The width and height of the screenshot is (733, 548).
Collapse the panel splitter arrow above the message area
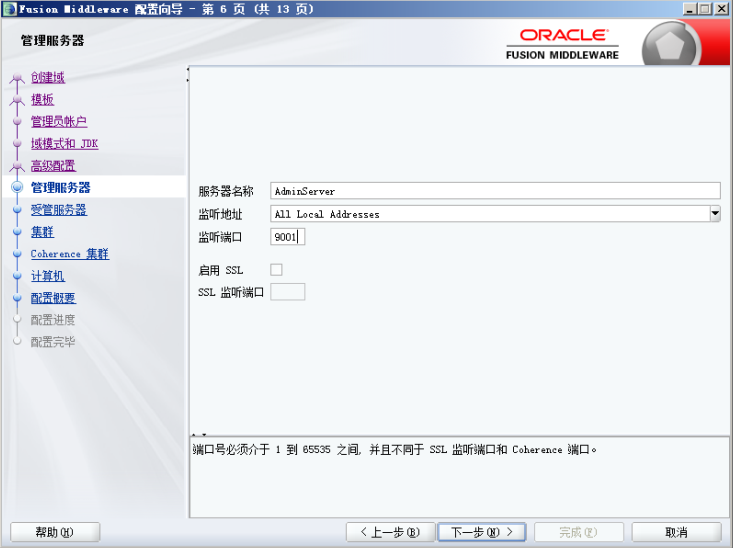(x=194, y=434)
